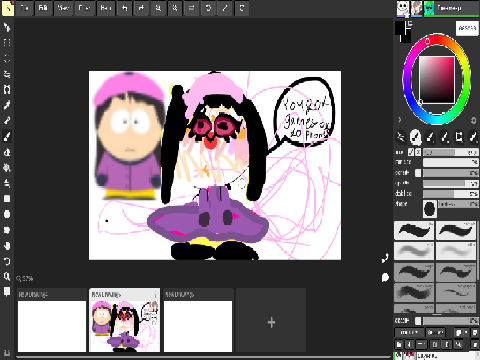Select the eraser tool below the brush
Viewport: 480px width, 360px height.
7,152
